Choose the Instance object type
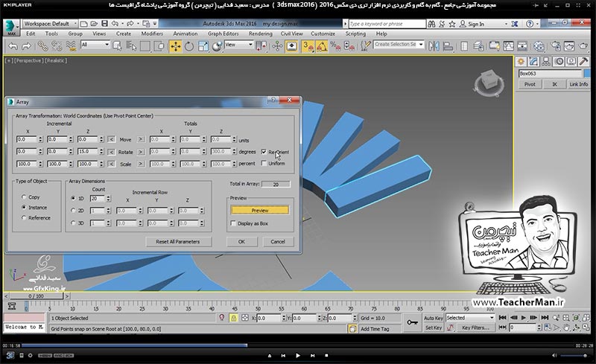 point(24,208)
